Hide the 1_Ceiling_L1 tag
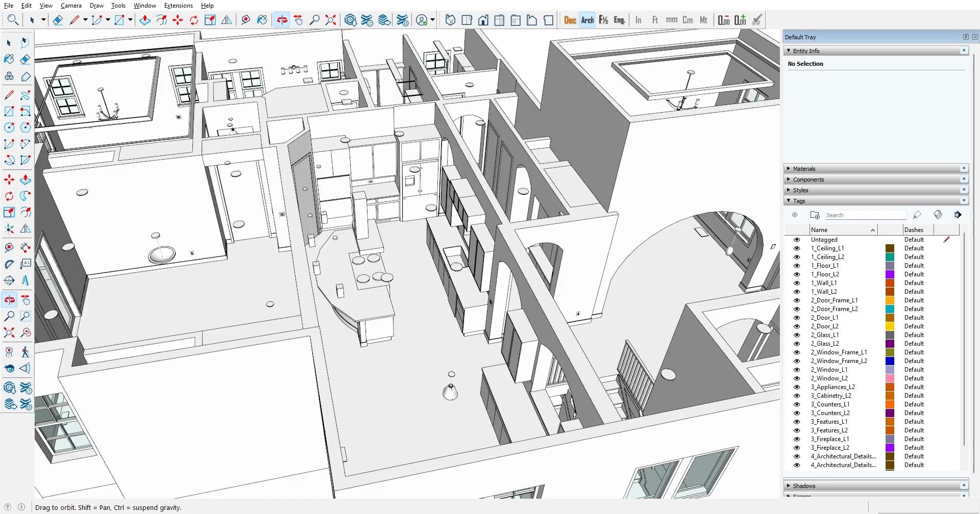The image size is (980, 514). tap(796, 248)
